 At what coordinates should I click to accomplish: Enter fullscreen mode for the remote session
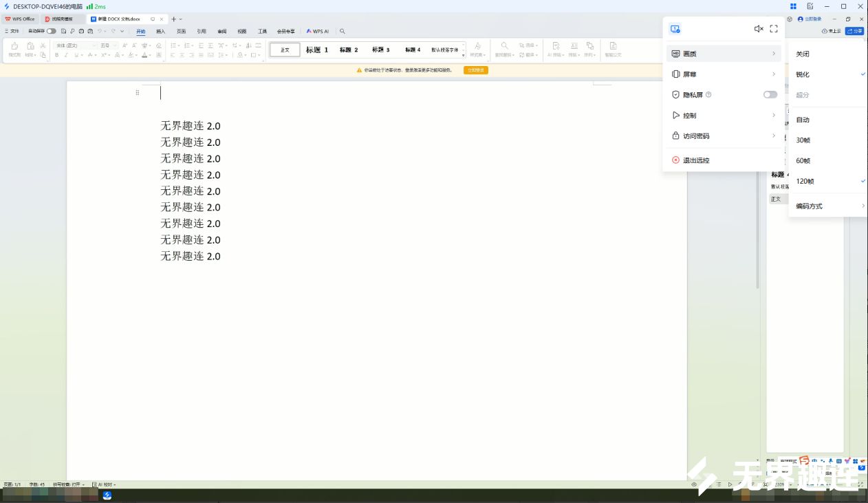[774, 29]
